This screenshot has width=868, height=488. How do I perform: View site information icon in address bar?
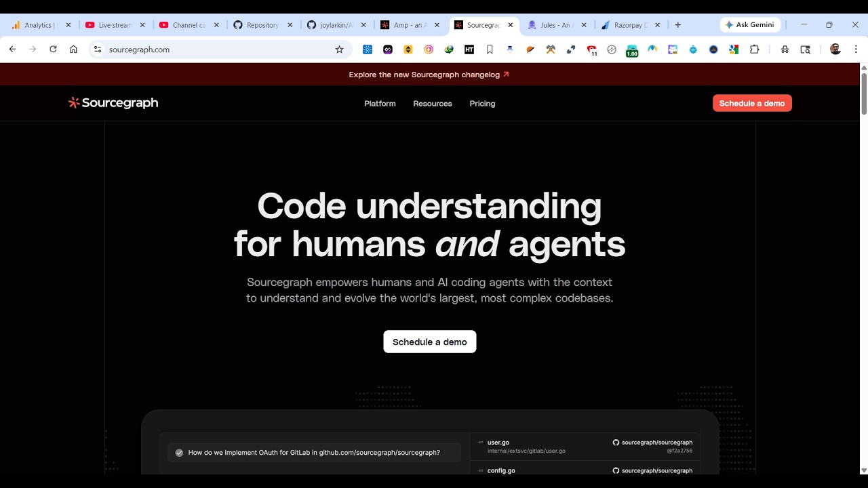(x=98, y=49)
